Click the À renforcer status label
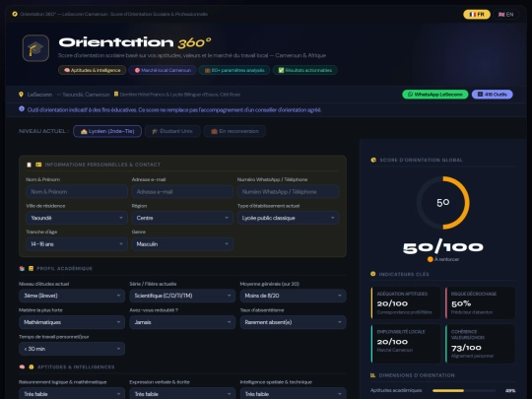The width and height of the screenshot is (532, 399). coord(443,259)
